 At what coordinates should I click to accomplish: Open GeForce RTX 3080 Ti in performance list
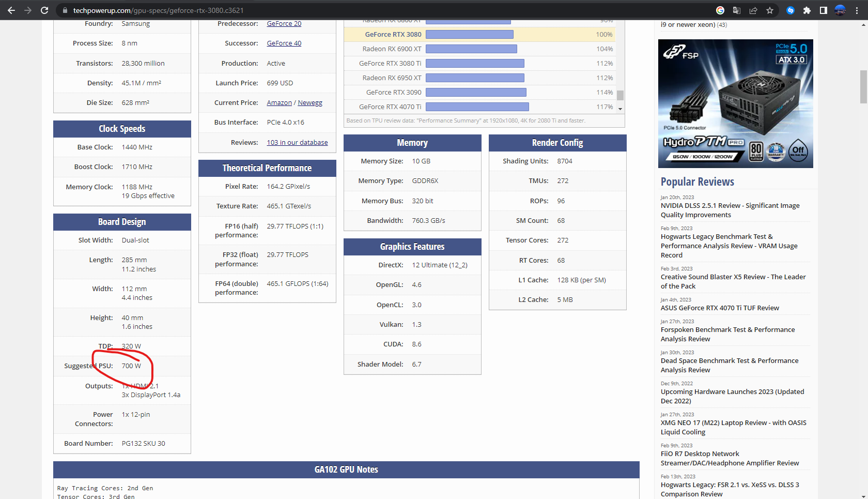pos(390,64)
